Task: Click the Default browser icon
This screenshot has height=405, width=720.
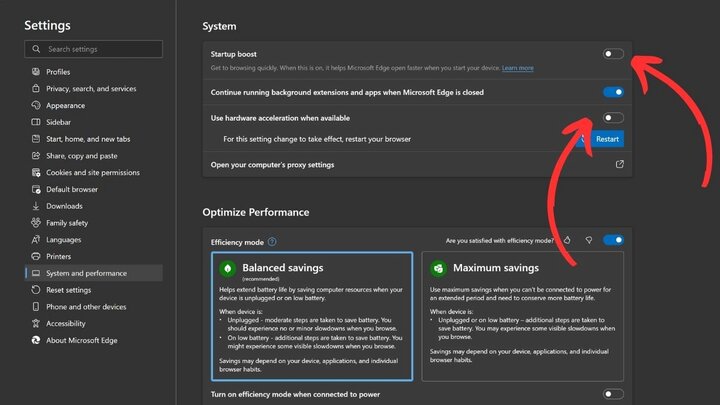Action: tap(36, 189)
